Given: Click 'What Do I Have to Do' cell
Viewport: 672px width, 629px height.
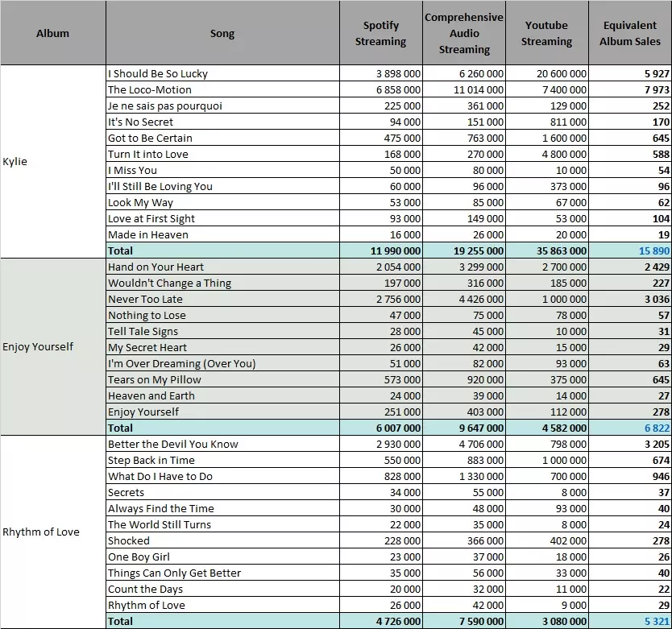Looking at the screenshot, I should 222,477.
